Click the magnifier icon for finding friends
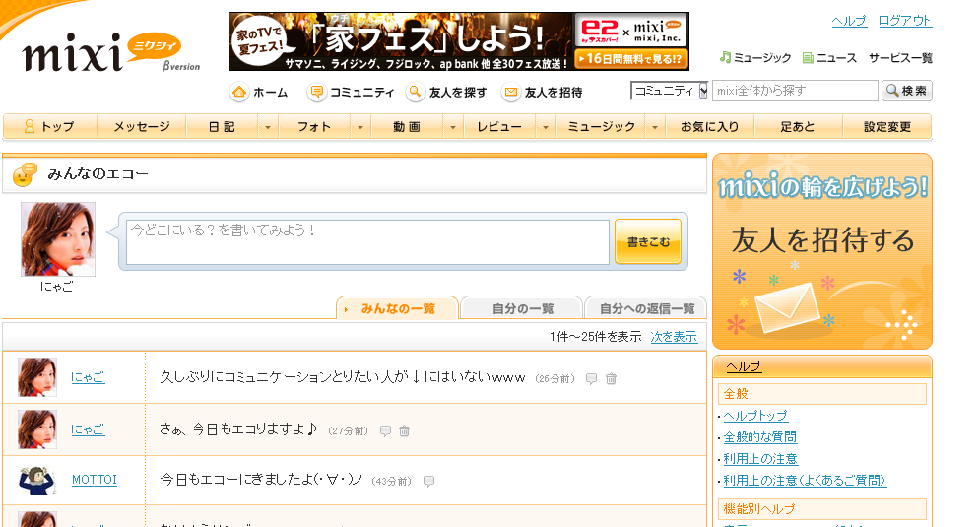980x527 pixels. pos(415,93)
